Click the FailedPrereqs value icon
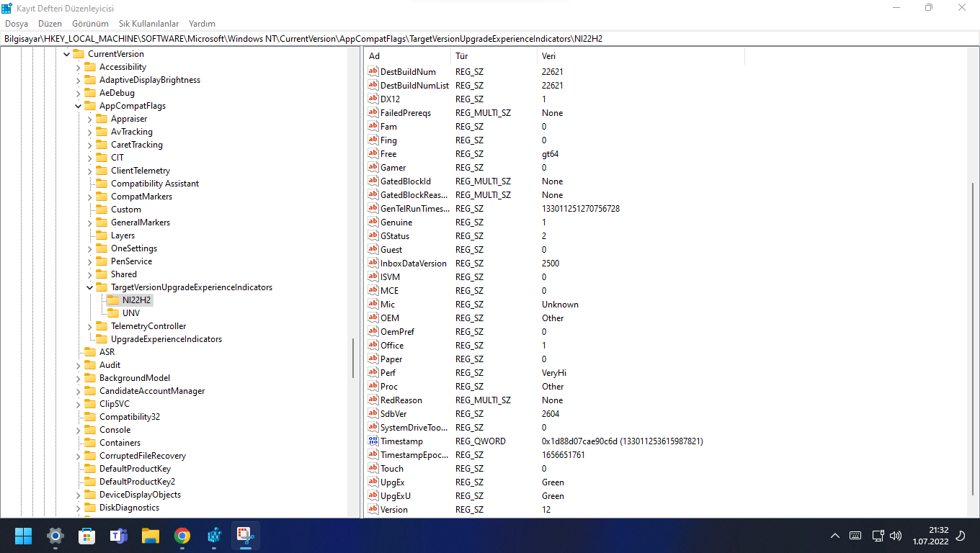The image size is (980, 553). [373, 112]
